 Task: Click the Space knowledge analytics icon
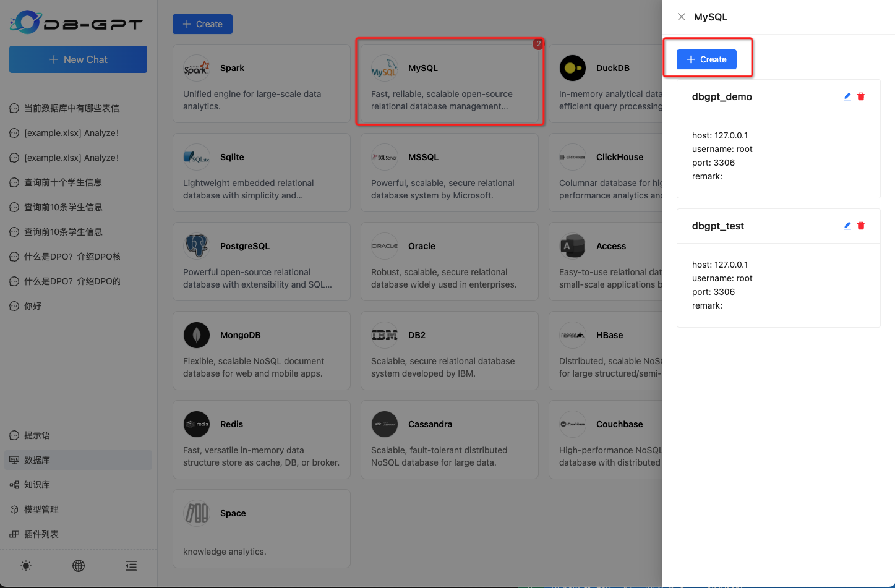point(197,513)
